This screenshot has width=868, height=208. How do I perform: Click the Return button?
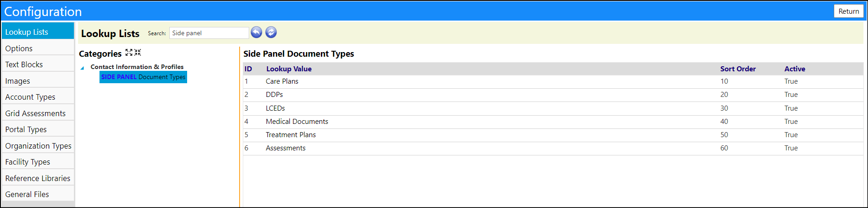tap(848, 11)
